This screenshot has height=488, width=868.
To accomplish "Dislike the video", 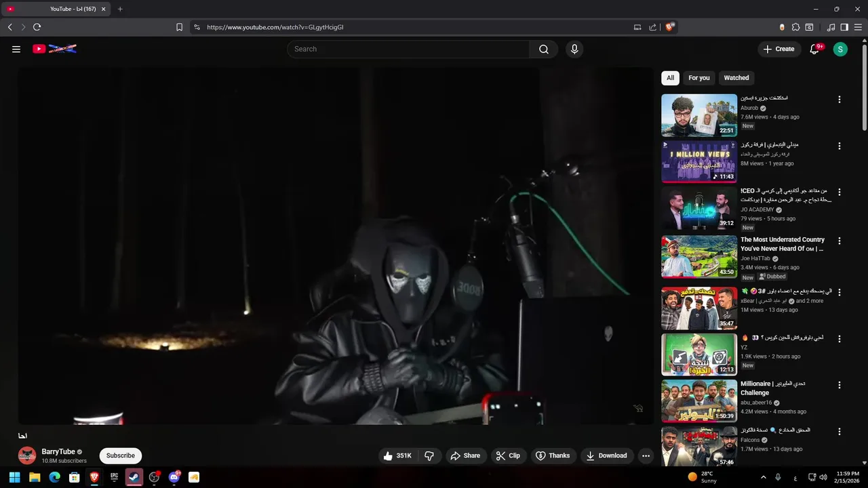I will 429,455.
